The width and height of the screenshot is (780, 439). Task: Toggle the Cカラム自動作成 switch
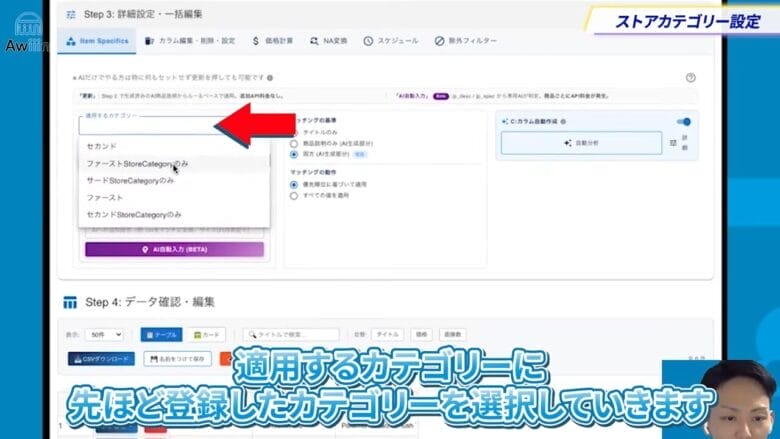point(683,122)
